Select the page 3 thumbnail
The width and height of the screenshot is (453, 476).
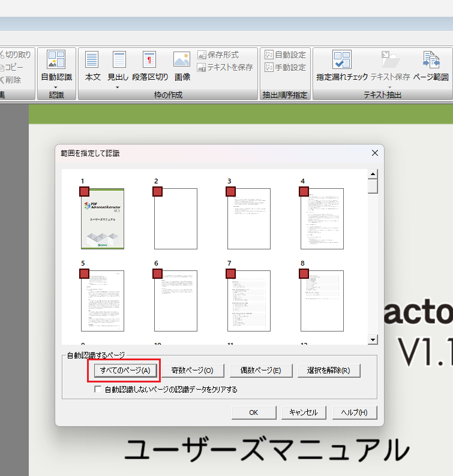[249, 219]
